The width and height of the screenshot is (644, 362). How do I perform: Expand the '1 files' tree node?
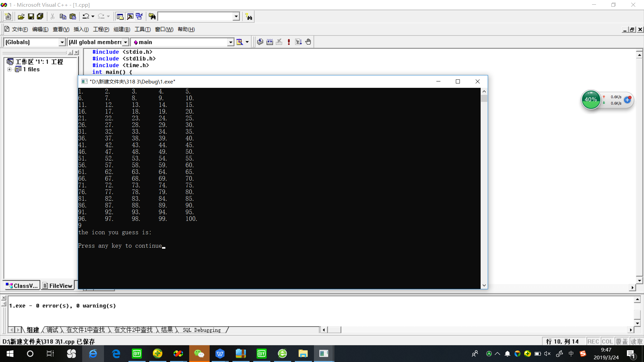point(9,69)
